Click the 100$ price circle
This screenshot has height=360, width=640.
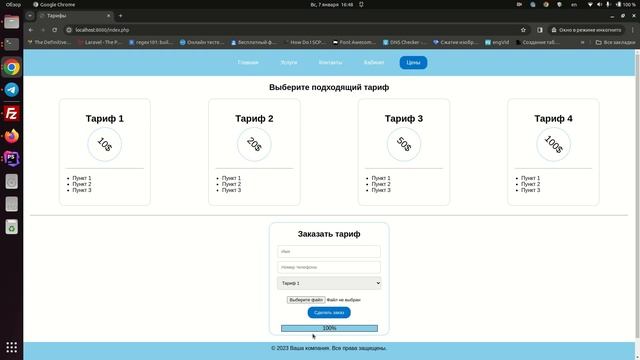553,144
